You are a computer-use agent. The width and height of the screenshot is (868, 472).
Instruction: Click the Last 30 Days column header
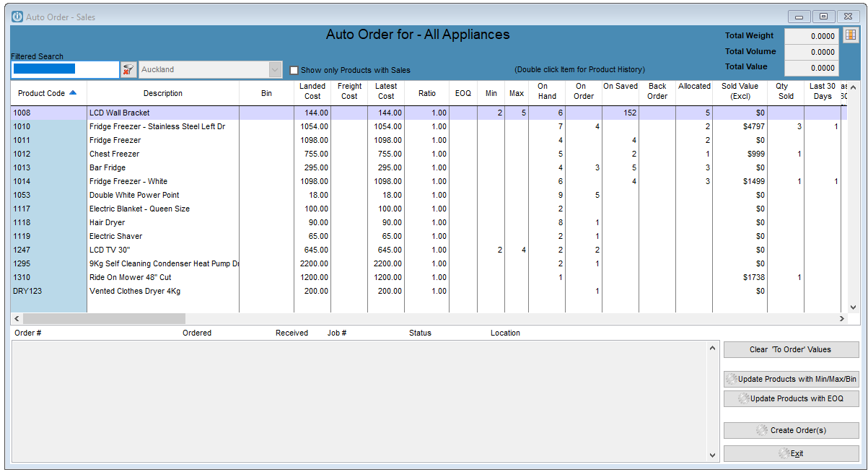click(x=823, y=91)
